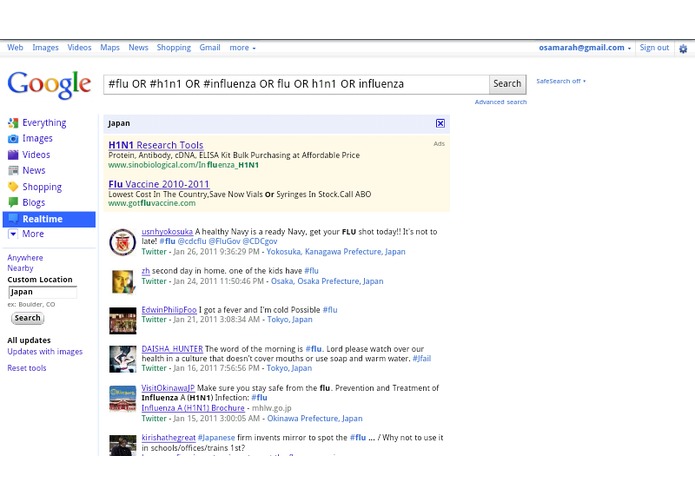Click the Everything colored icon
This screenshot has width=695, height=494.
pos(13,123)
